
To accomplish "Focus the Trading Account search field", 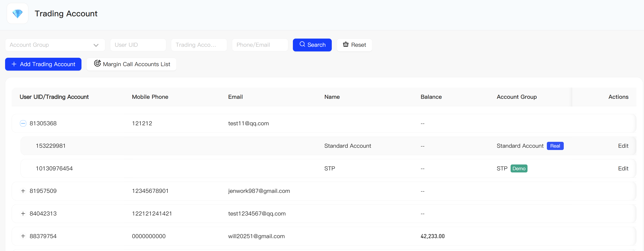I will 199,45.
